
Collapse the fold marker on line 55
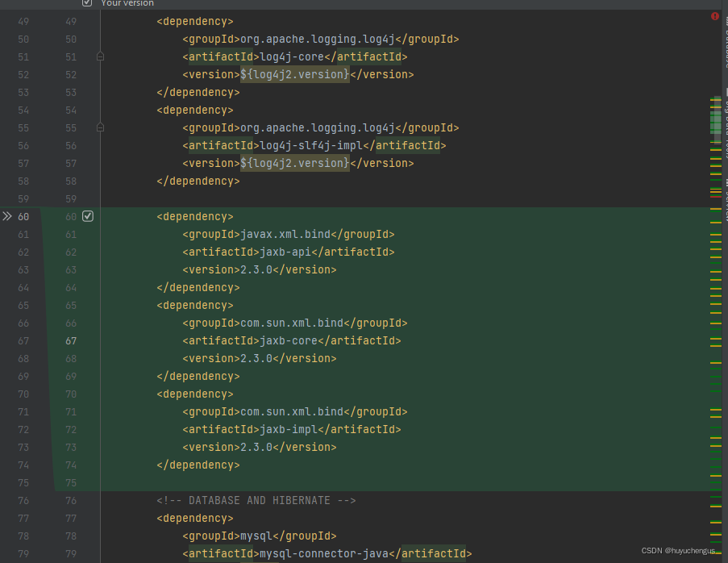click(x=100, y=127)
